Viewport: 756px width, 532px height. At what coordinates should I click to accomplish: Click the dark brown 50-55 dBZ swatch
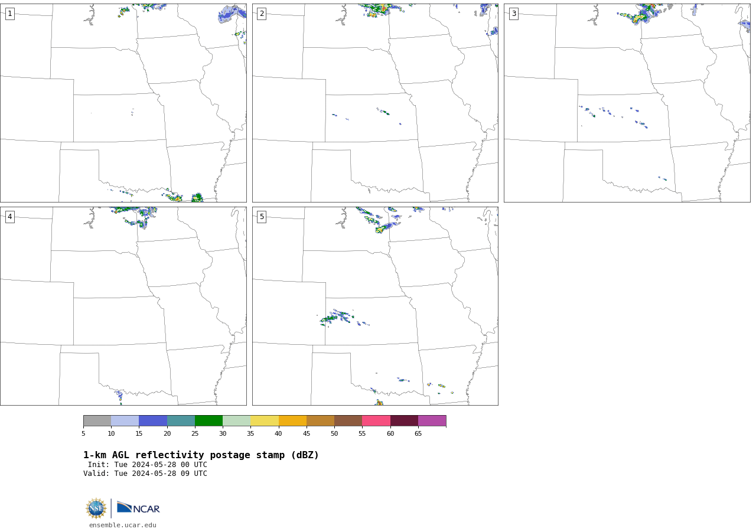348,421
